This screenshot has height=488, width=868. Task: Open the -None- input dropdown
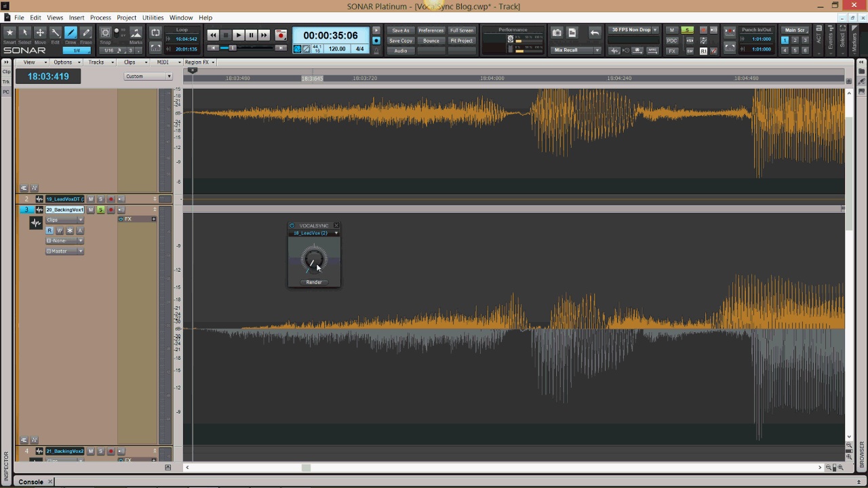coord(64,241)
